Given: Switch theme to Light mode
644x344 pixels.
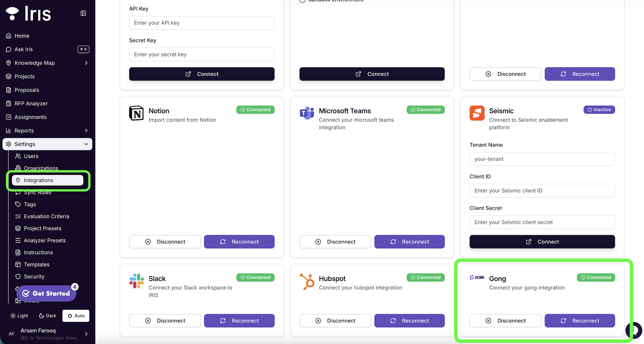Looking at the screenshot, I should 19,316.
